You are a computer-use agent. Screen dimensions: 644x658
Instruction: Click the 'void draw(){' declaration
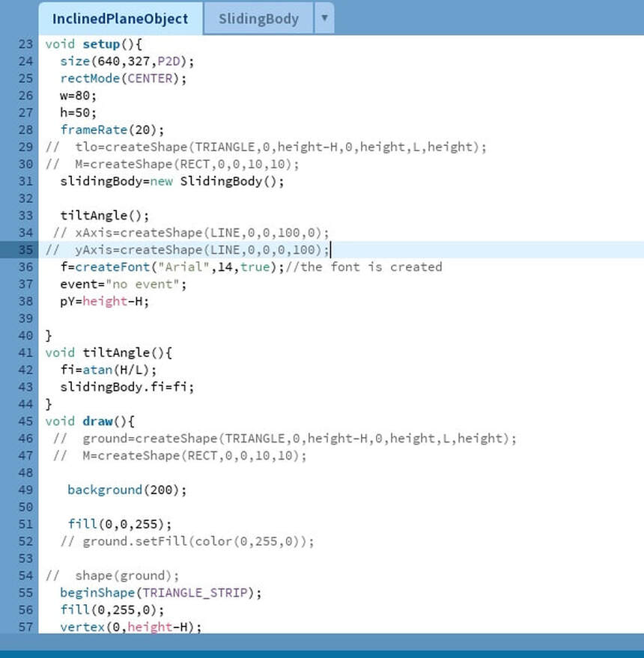pyautogui.click(x=90, y=421)
